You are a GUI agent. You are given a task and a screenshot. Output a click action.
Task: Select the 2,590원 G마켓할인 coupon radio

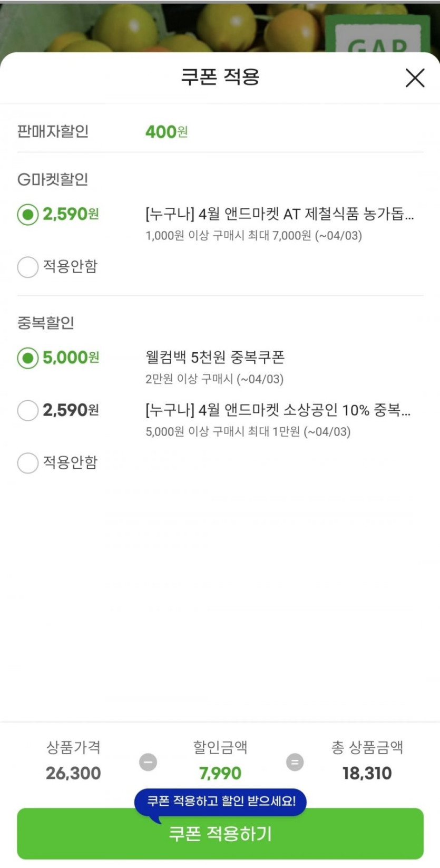(x=28, y=215)
